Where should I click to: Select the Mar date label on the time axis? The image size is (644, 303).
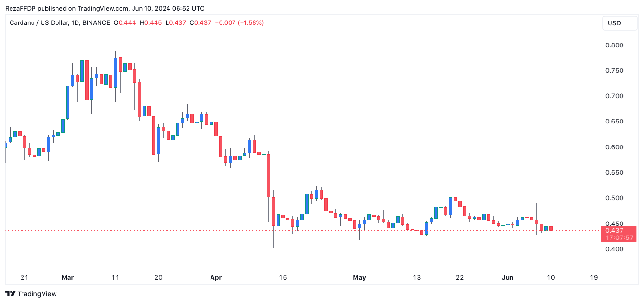click(67, 277)
